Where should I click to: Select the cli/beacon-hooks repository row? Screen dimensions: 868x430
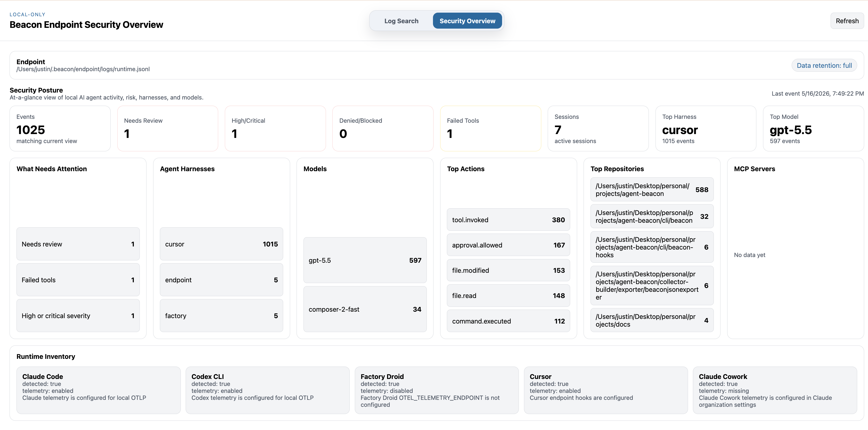click(x=652, y=247)
